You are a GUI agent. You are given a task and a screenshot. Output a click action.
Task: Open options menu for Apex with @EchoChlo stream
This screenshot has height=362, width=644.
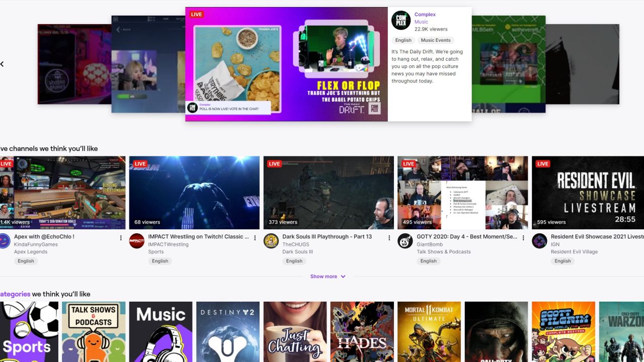[x=121, y=238]
